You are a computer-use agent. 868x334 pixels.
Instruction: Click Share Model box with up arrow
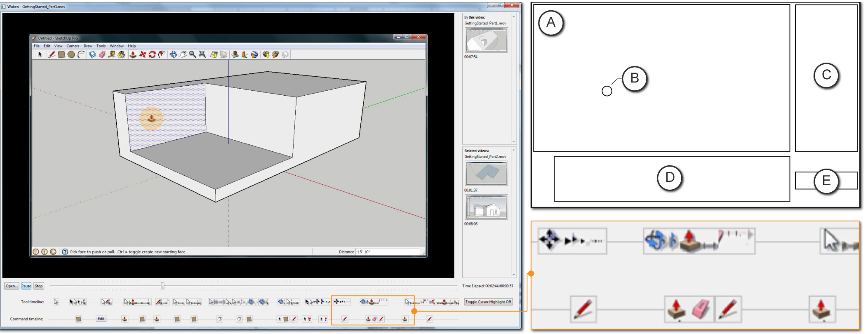point(275,54)
